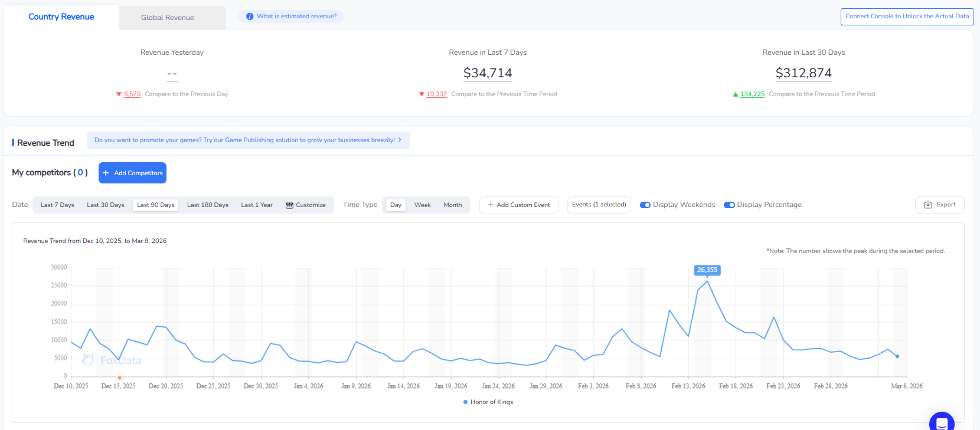Click the orange event dot on chart axis
The height and width of the screenshot is (430, 980).
[x=120, y=378]
